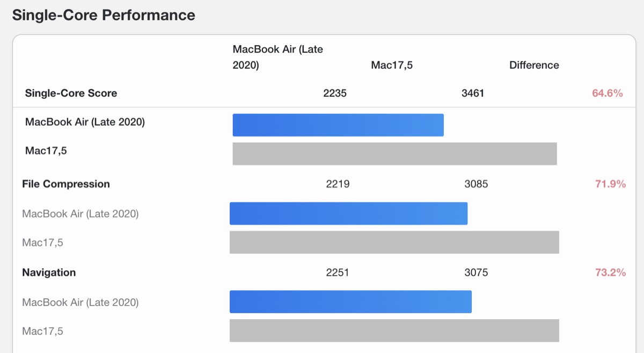The height and width of the screenshot is (353, 644).
Task: Click the blue Single-Core Score bar
Action: (338, 125)
